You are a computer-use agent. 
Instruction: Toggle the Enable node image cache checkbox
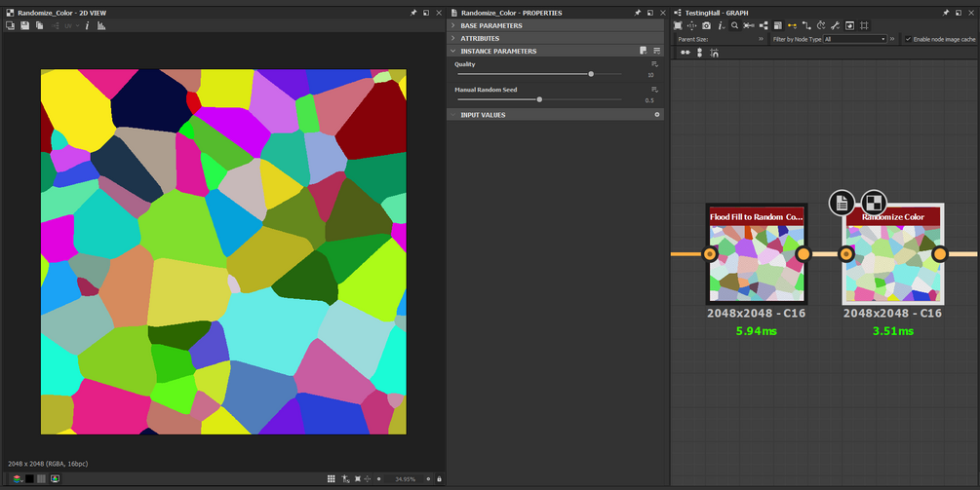pyautogui.click(x=909, y=39)
